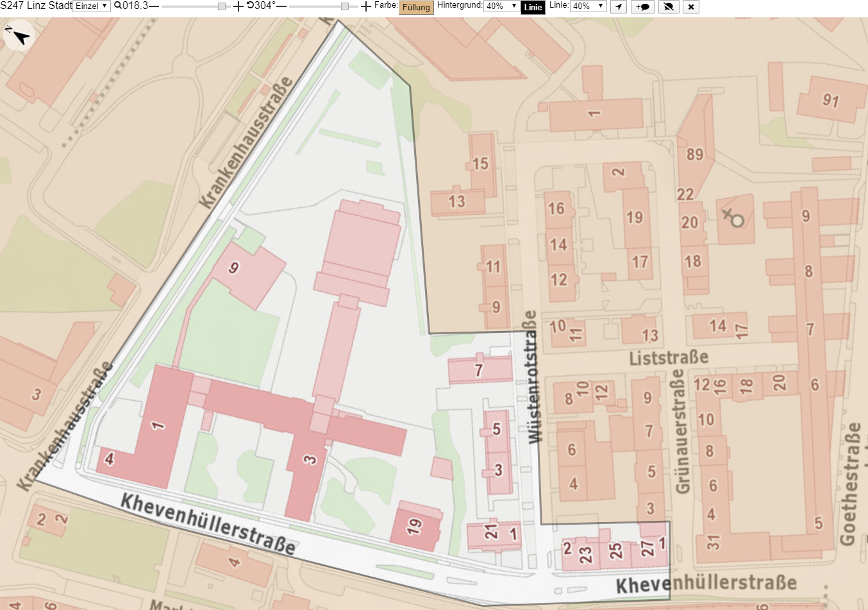Click the rotation slider handle
Viewport: 868px width, 610px height.
pyautogui.click(x=345, y=6)
